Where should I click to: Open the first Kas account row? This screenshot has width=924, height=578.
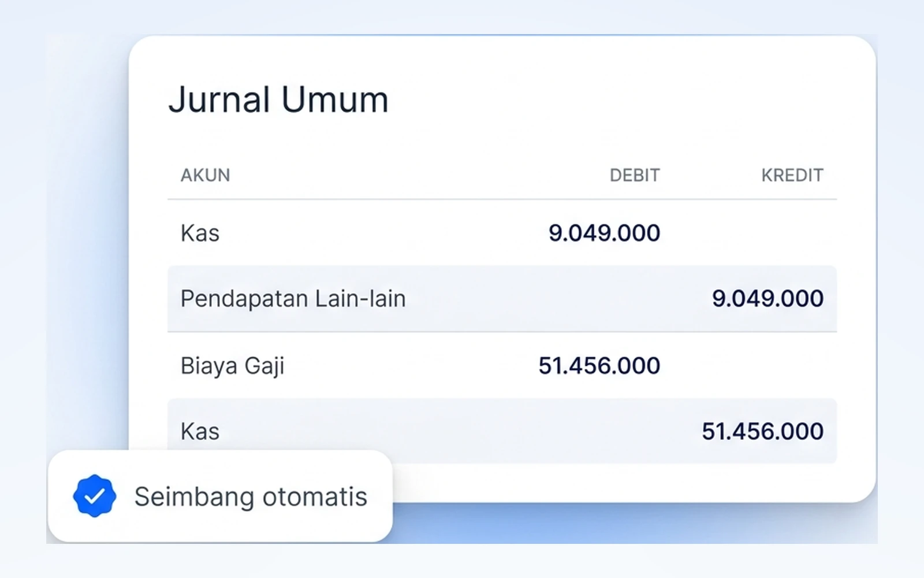click(x=502, y=233)
